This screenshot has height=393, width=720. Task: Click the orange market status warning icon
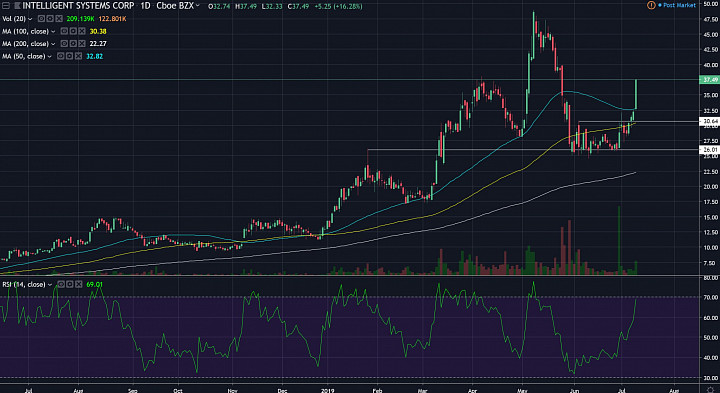[x=651, y=5]
